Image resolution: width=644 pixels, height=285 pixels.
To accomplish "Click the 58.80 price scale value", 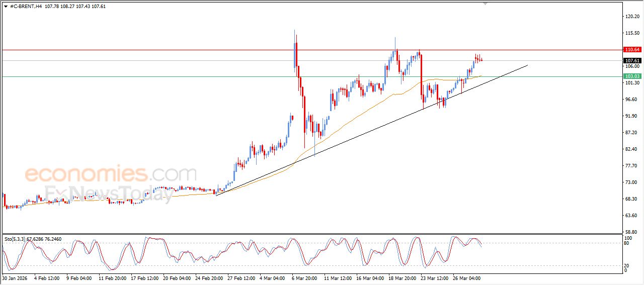I will 631,232.
